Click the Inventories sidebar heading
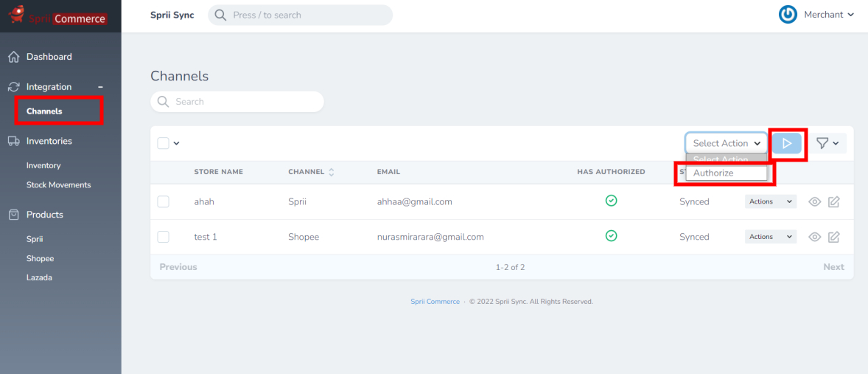The image size is (868, 374). point(49,142)
